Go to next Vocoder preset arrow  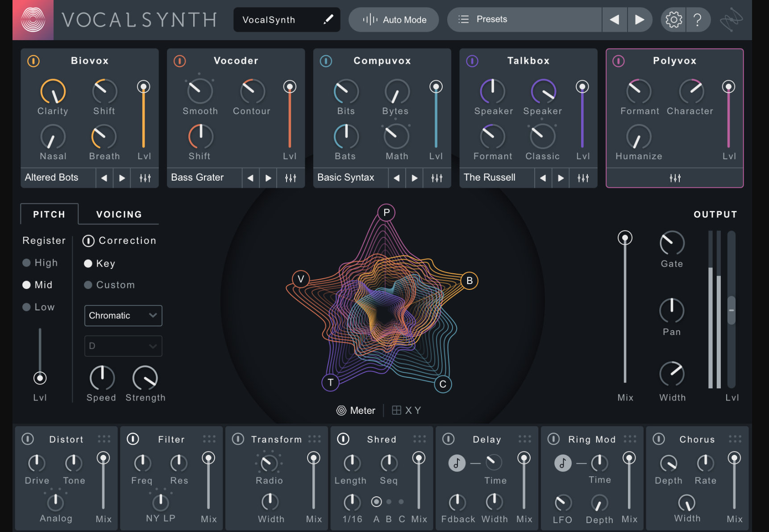[x=268, y=178]
